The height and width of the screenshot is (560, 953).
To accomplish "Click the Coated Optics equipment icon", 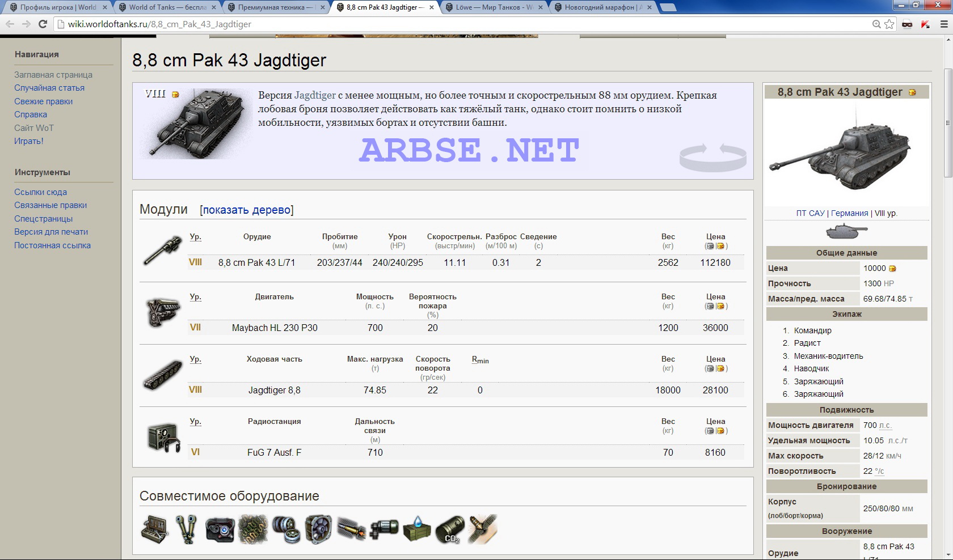I will pyautogui.click(x=220, y=529).
